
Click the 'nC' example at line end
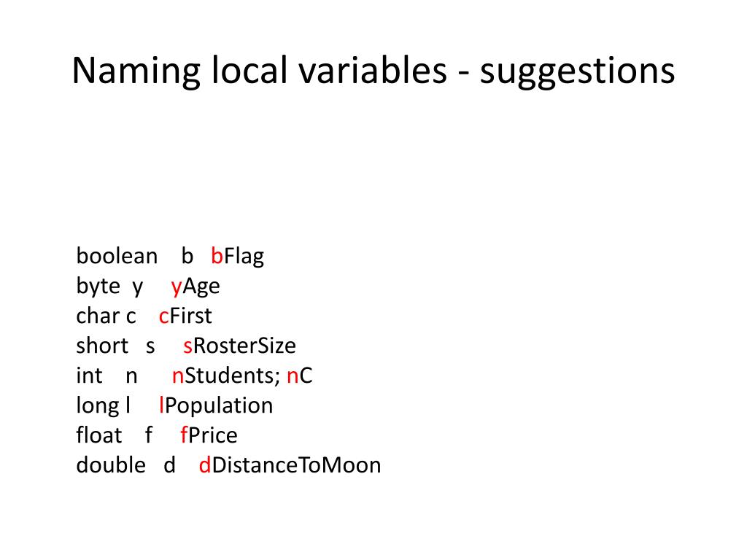300,376
